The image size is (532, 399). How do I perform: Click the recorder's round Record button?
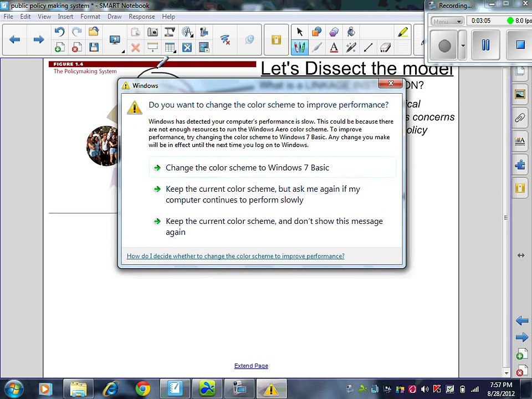444,45
